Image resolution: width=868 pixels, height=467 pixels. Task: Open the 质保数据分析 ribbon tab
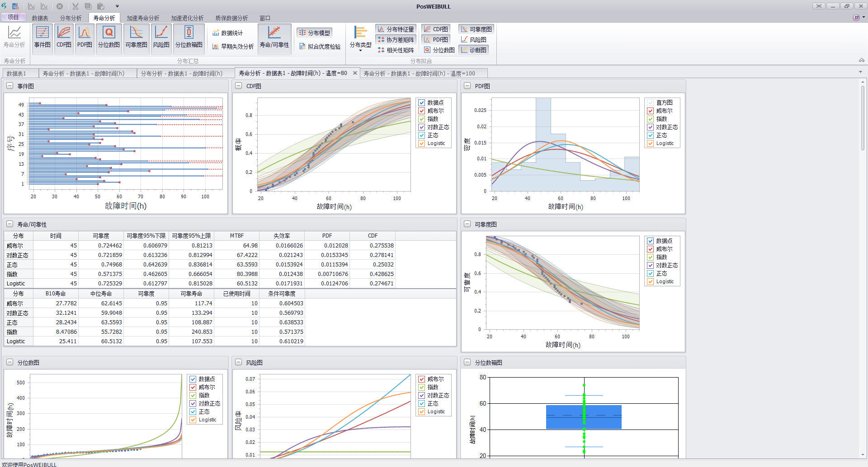point(231,18)
